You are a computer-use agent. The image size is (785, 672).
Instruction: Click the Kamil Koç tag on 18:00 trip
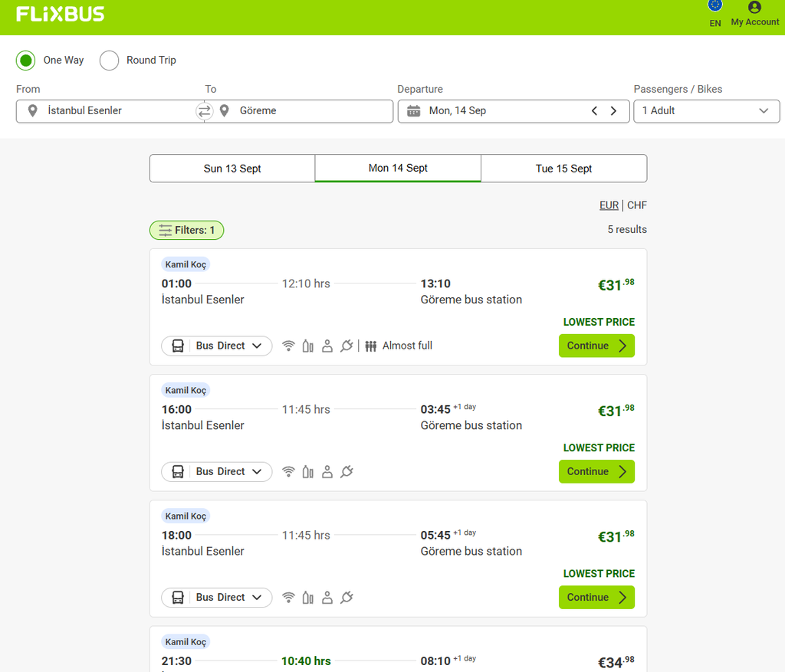coord(186,516)
